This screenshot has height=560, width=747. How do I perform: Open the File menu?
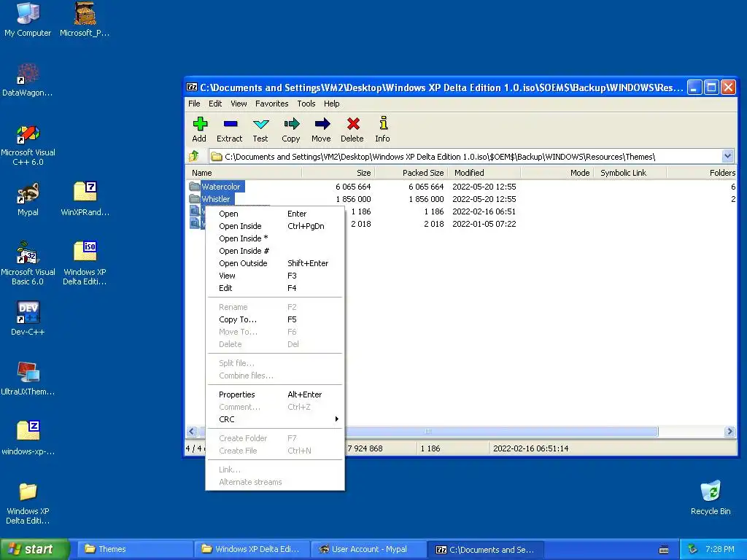[x=194, y=104]
